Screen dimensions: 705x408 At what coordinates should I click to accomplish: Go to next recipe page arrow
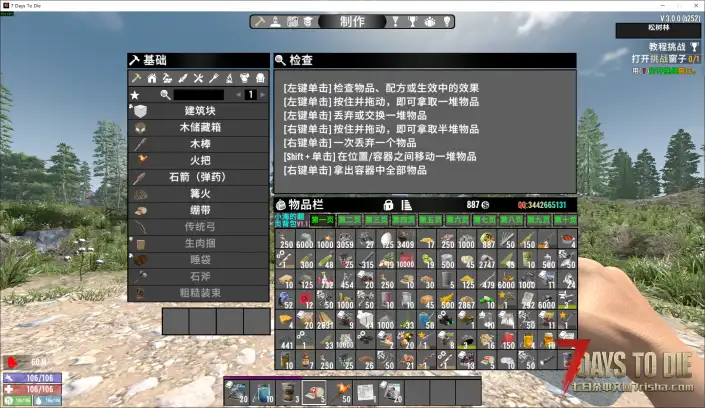pyautogui.click(x=263, y=94)
